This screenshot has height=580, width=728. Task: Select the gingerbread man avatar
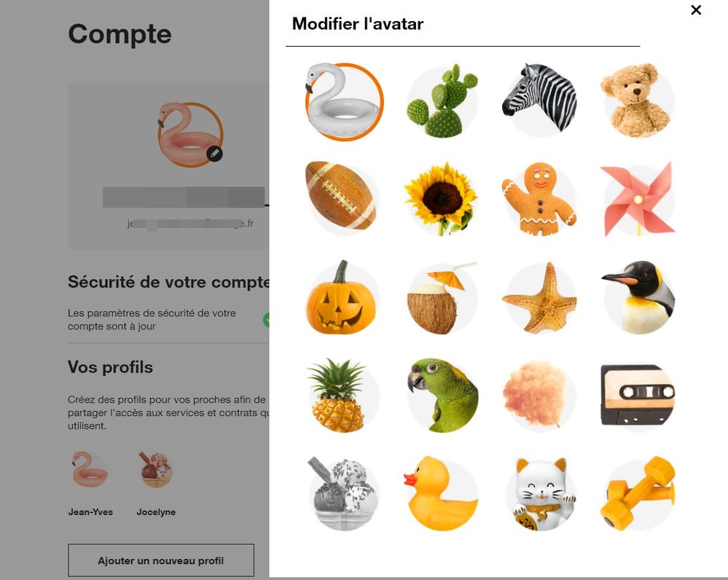tap(540, 199)
